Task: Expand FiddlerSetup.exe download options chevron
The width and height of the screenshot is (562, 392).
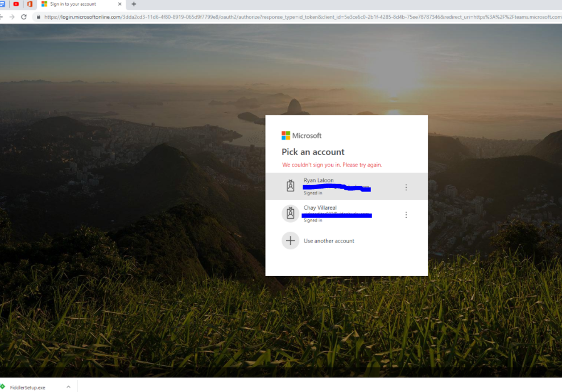Action: (68, 387)
